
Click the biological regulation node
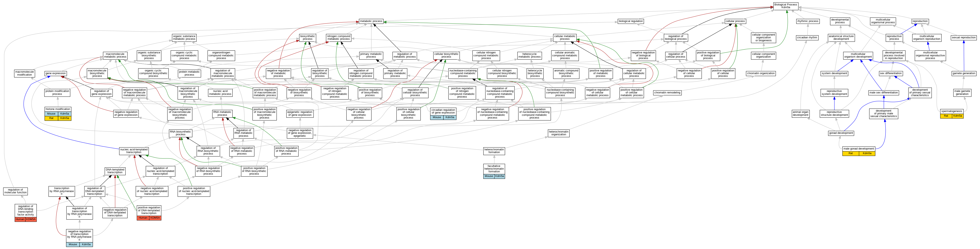(630, 21)
